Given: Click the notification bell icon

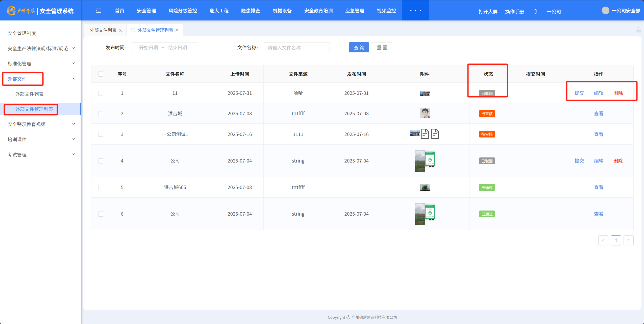Looking at the screenshot, I should (x=535, y=12).
